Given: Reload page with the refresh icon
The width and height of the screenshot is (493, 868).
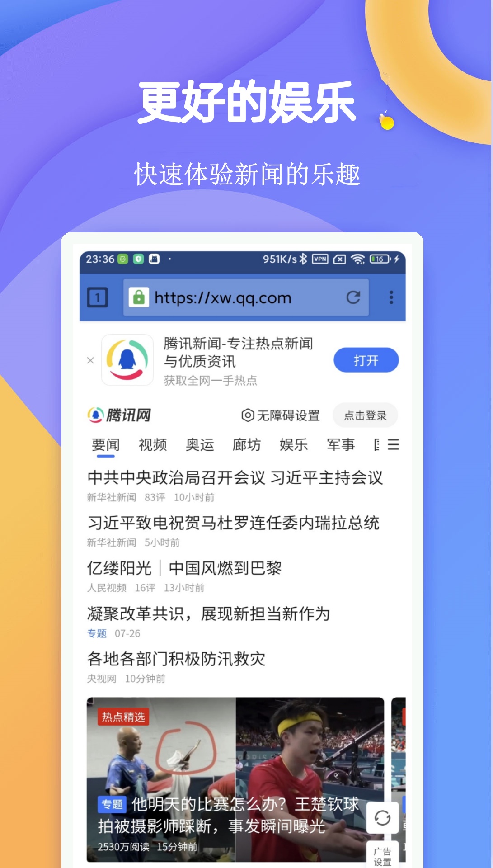Looking at the screenshot, I should click(353, 297).
